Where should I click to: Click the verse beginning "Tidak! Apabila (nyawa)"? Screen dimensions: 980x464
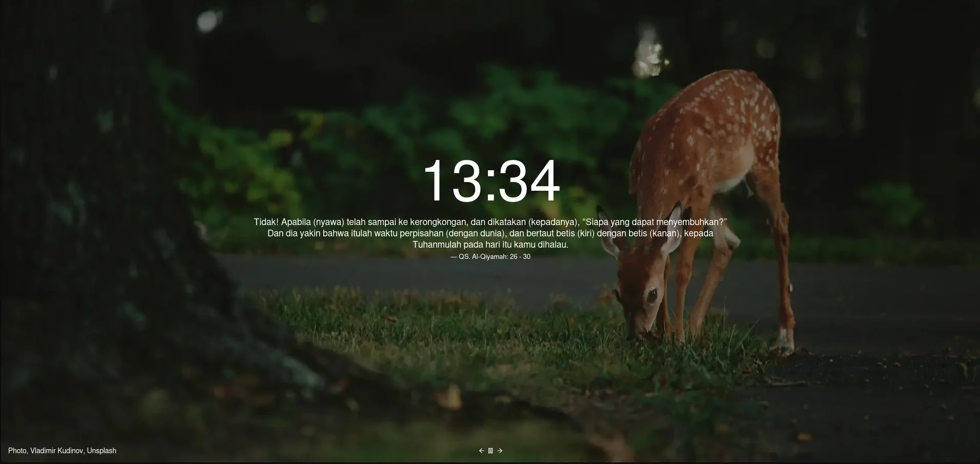pos(491,233)
